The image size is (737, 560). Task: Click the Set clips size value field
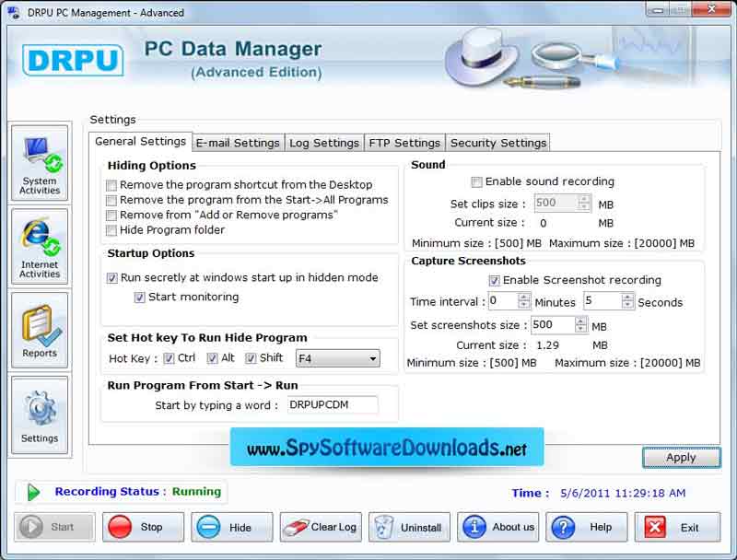coord(556,203)
